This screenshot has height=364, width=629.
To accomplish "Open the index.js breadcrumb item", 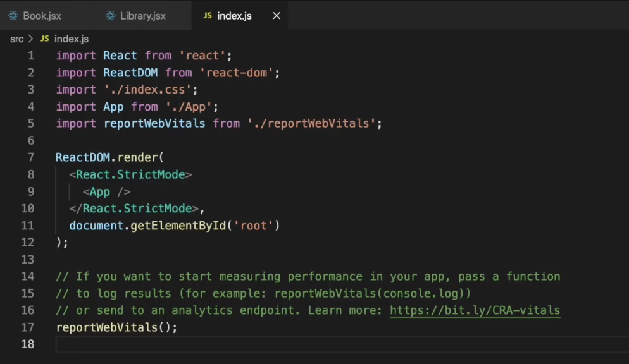I will [x=72, y=39].
